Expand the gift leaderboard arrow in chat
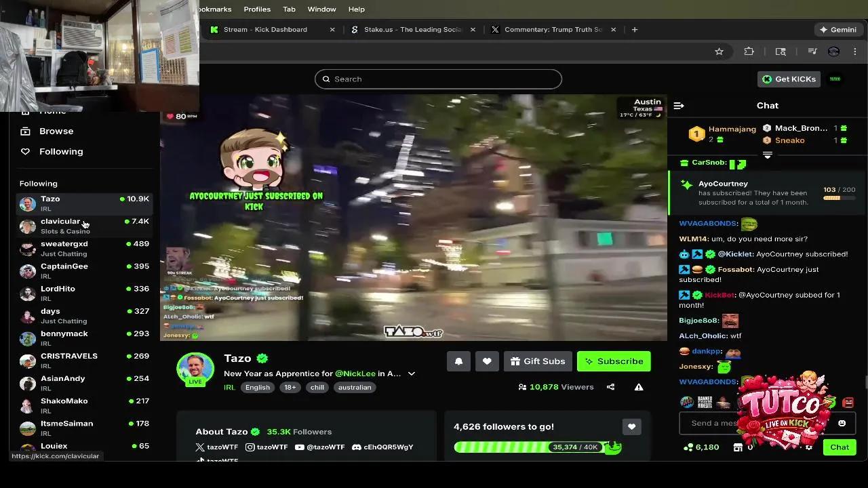Image resolution: width=868 pixels, height=488 pixels. click(768, 155)
